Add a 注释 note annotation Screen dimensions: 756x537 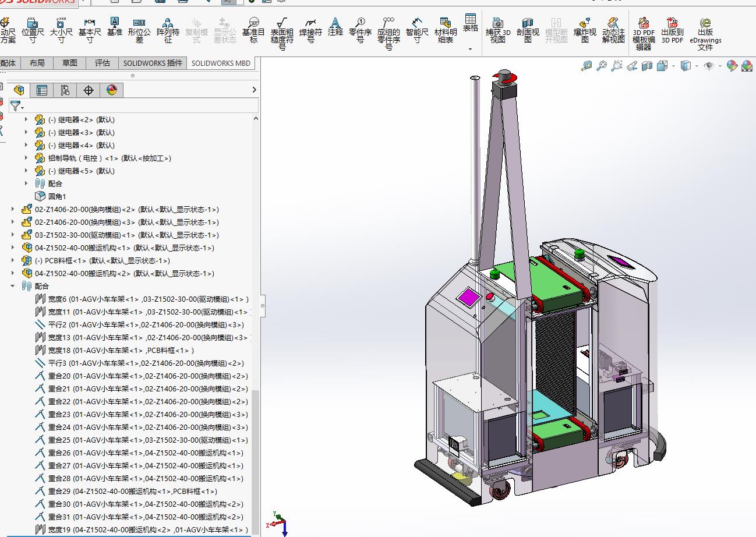point(335,27)
